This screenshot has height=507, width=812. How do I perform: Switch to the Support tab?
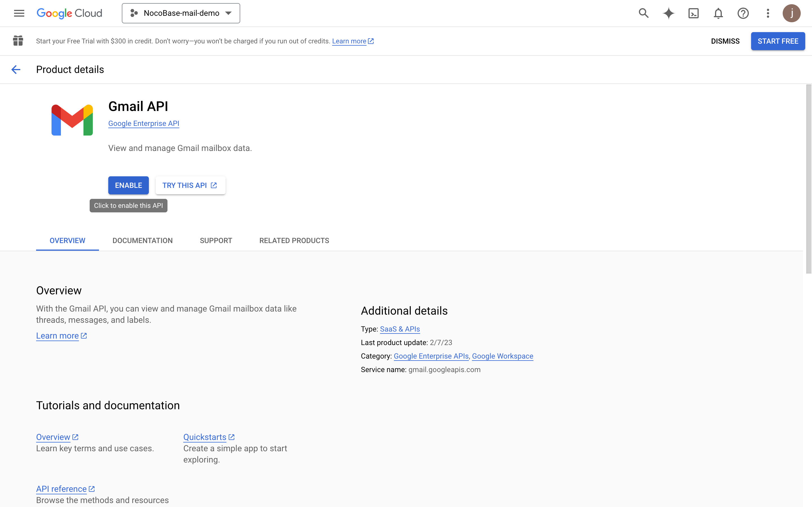[216, 241]
